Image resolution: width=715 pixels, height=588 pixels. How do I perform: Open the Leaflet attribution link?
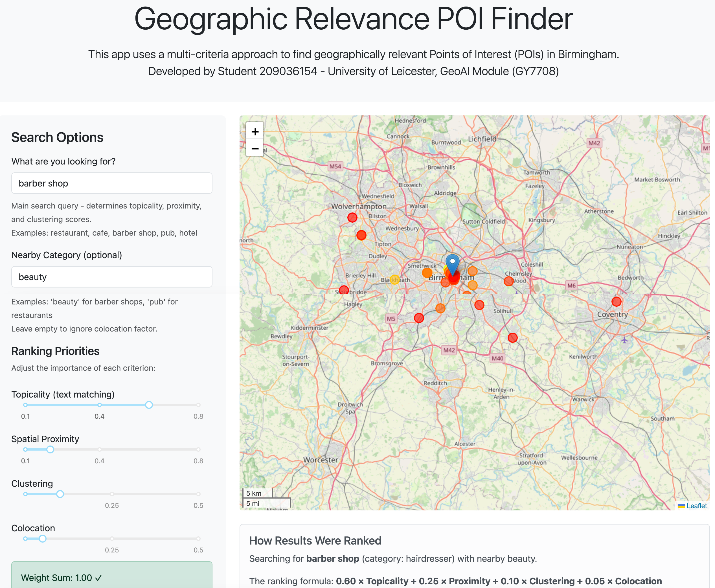click(696, 506)
